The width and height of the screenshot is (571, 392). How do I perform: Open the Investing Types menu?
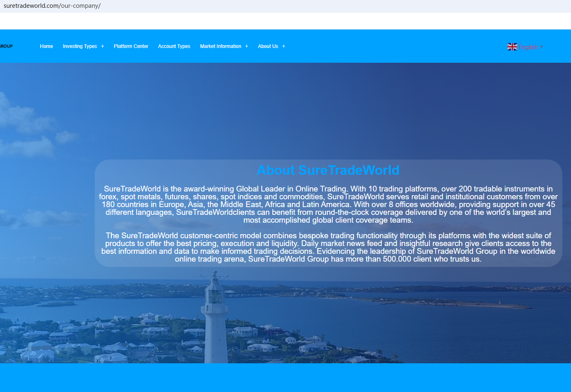point(80,46)
